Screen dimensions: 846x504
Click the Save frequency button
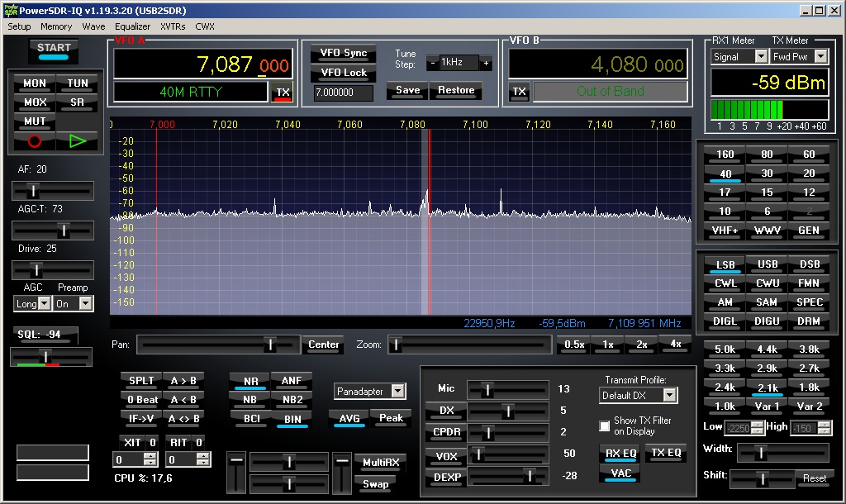click(x=408, y=90)
